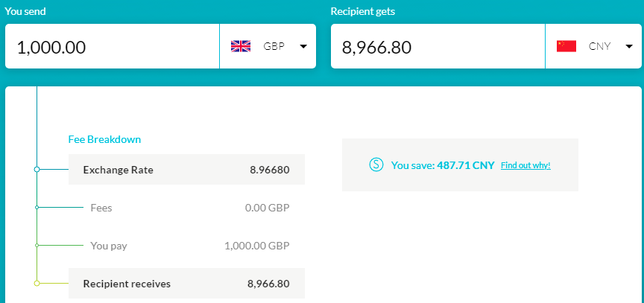Image resolution: width=644 pixels, height=303 pixels.
Task: Click the China flag icon
Action: pyautogui.click(x=566, y=46)
